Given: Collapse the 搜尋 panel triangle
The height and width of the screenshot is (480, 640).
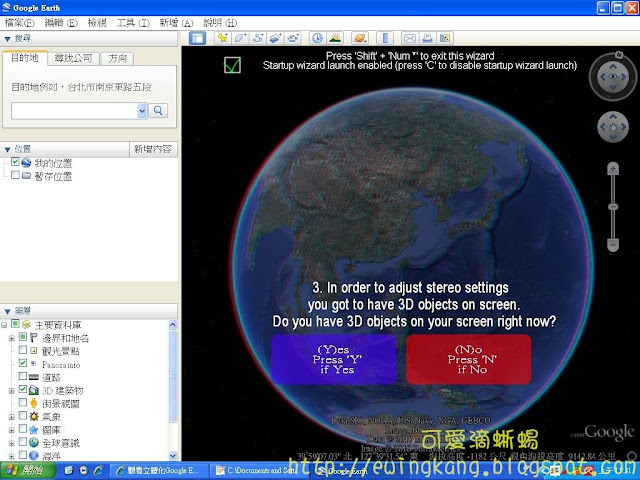Looking at the screenshot, I should [x=7, y=39].
